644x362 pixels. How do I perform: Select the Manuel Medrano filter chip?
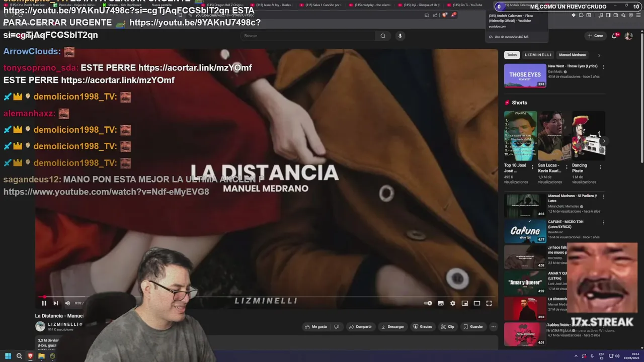(x=572, y=55)
